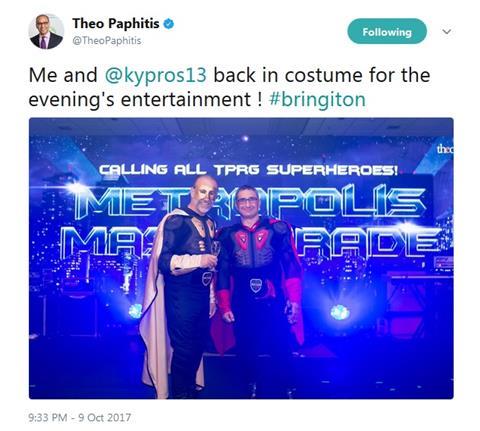Expand the tweet options chevron menu
480x431 pixels.
[447, 32]
